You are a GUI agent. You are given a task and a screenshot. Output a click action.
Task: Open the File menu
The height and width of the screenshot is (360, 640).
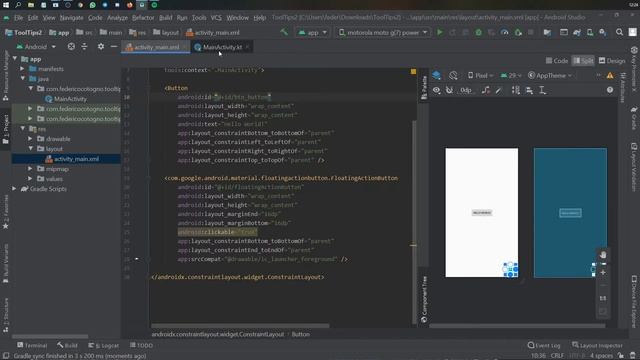coord(19,18)
